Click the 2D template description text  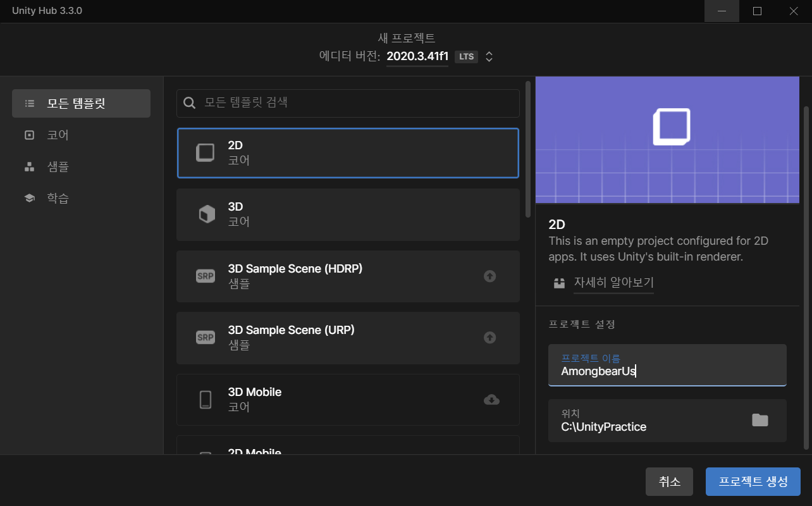click(658, 249)
